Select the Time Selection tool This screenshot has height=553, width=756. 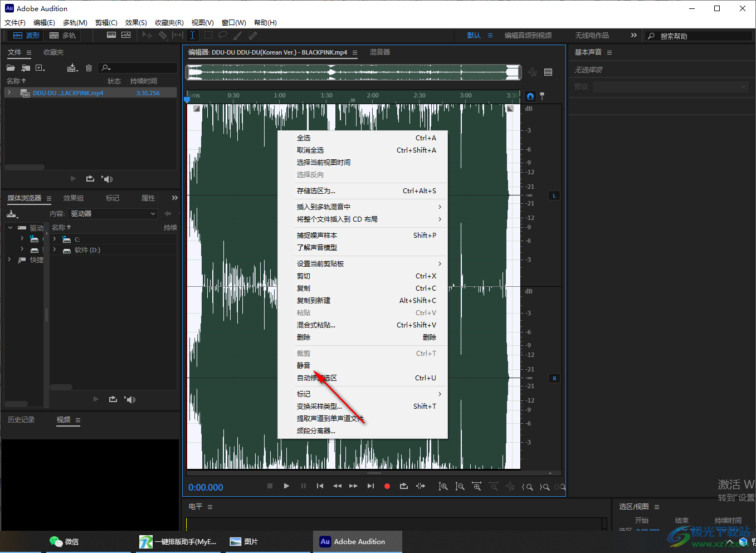pyautogui.click(x=192, y=35)
